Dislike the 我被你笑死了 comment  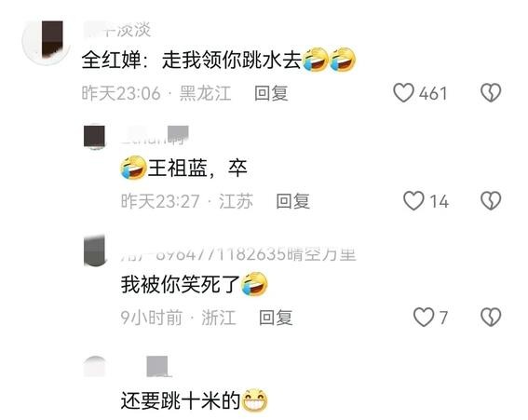(491, 317)
